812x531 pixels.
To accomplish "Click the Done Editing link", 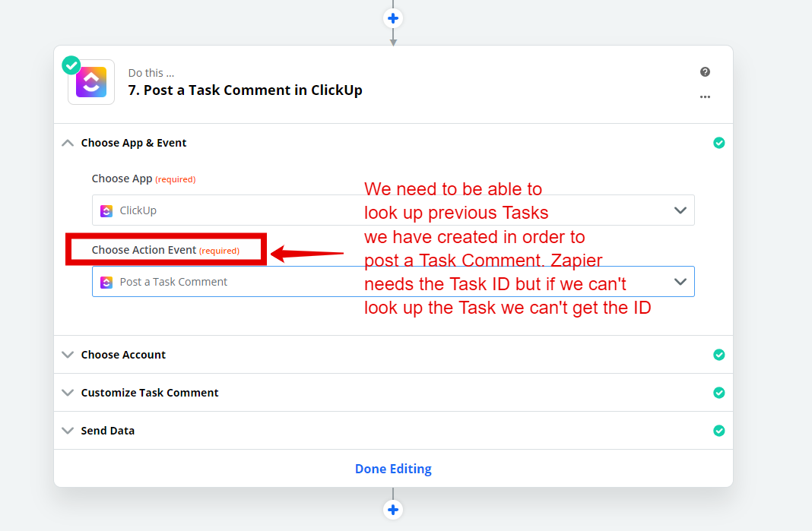I will click(393, 469).
